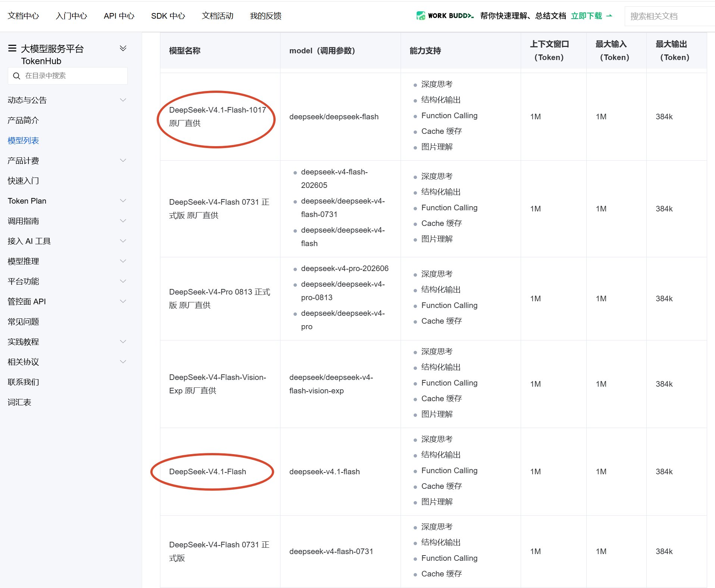Screen dimensions: 715x588
Task: Expand the 管控面 API chevron
Action: pos(123,301)
